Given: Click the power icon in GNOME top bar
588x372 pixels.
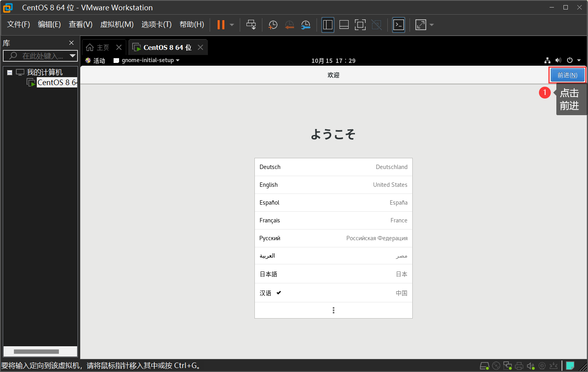Looking at the screenshot, I should coord(570,60).
